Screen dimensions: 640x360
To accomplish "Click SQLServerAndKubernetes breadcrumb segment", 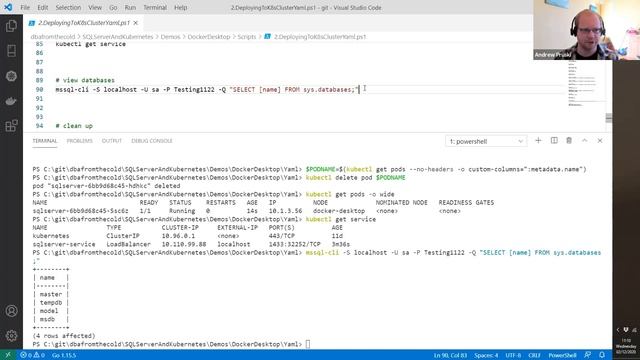I will 118,37.
